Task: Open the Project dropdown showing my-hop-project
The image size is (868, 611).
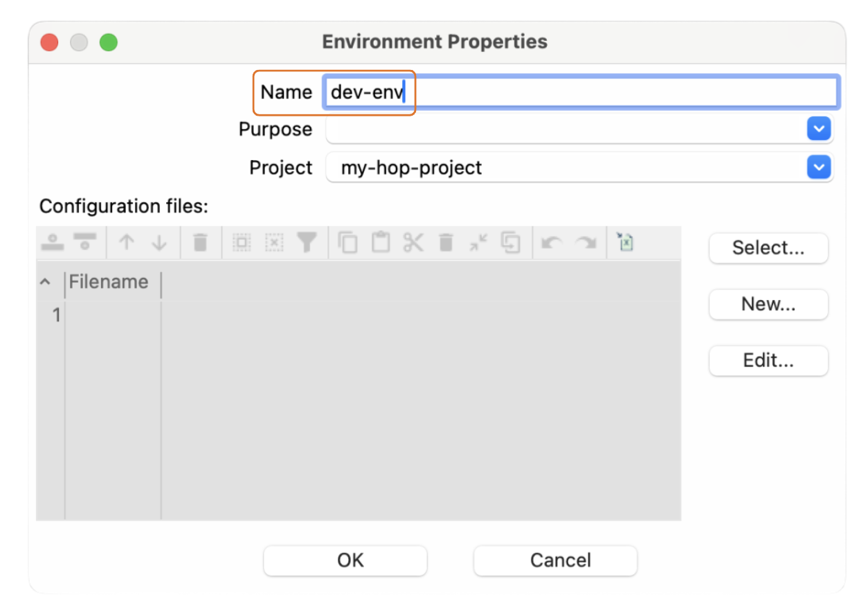Action: tap(819, 168)
